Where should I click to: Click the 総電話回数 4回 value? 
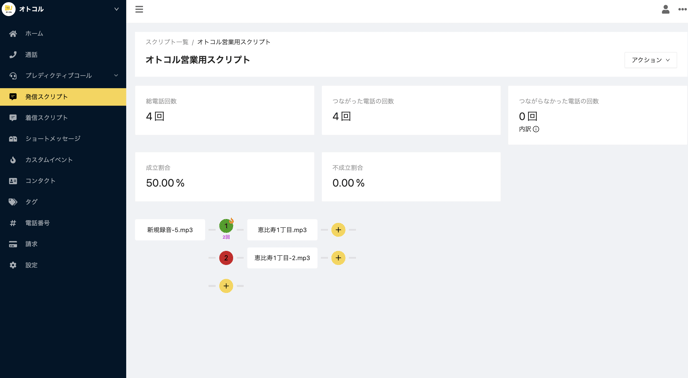click(x=155, y=116)
